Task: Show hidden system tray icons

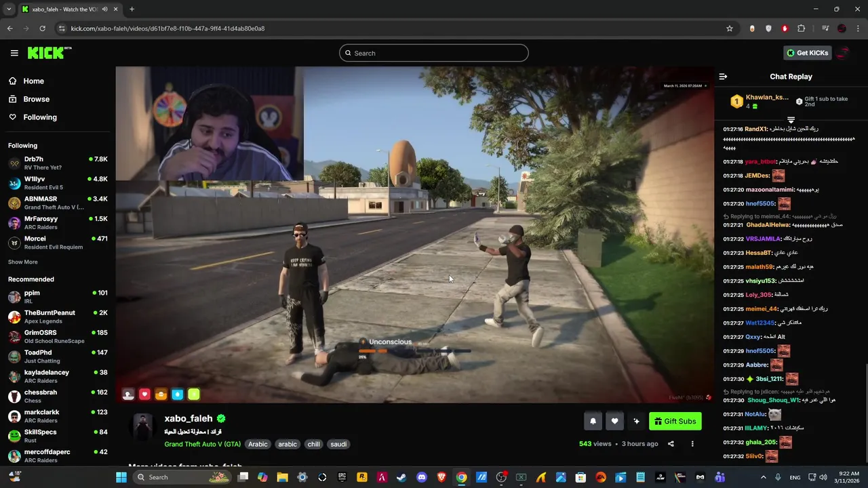Action: (x=764, y=477)
